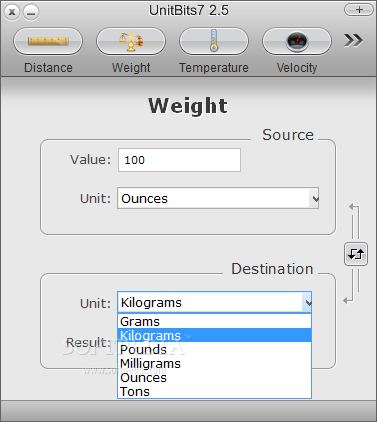
Task: Pick Pounds from the dropdown list
Action: coord(214,349)
